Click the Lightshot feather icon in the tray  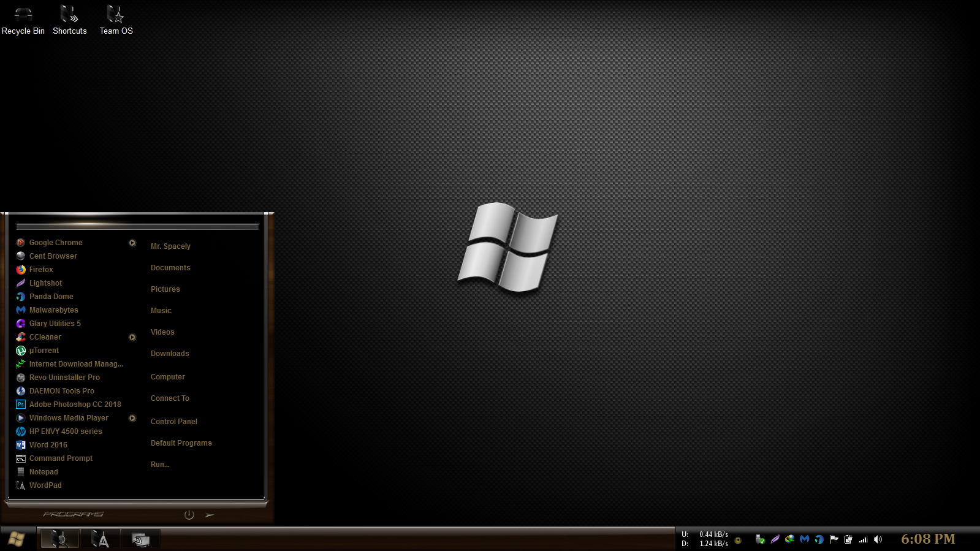pos(775,539)
